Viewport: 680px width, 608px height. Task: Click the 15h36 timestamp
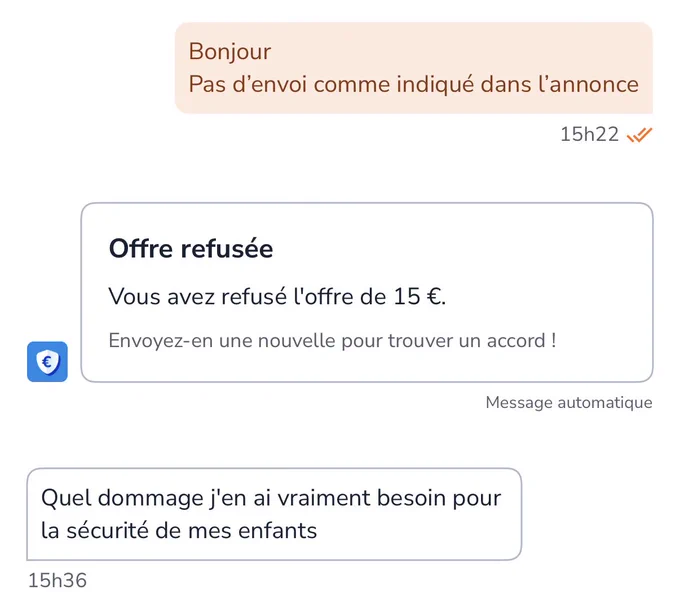coord(57,581)
